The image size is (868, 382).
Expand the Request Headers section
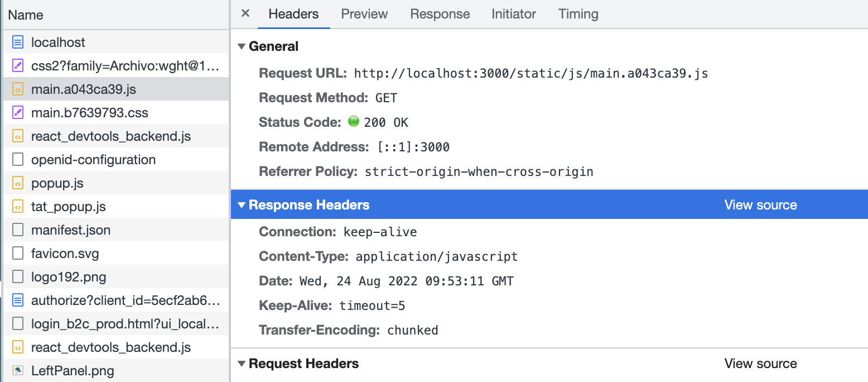click(x=241, y=364)
